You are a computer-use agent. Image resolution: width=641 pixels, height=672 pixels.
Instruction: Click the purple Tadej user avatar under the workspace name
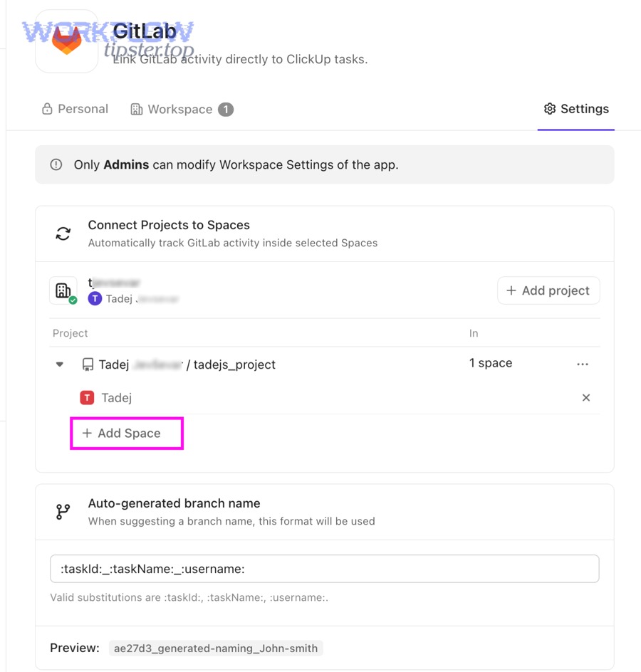click(95, 298)
